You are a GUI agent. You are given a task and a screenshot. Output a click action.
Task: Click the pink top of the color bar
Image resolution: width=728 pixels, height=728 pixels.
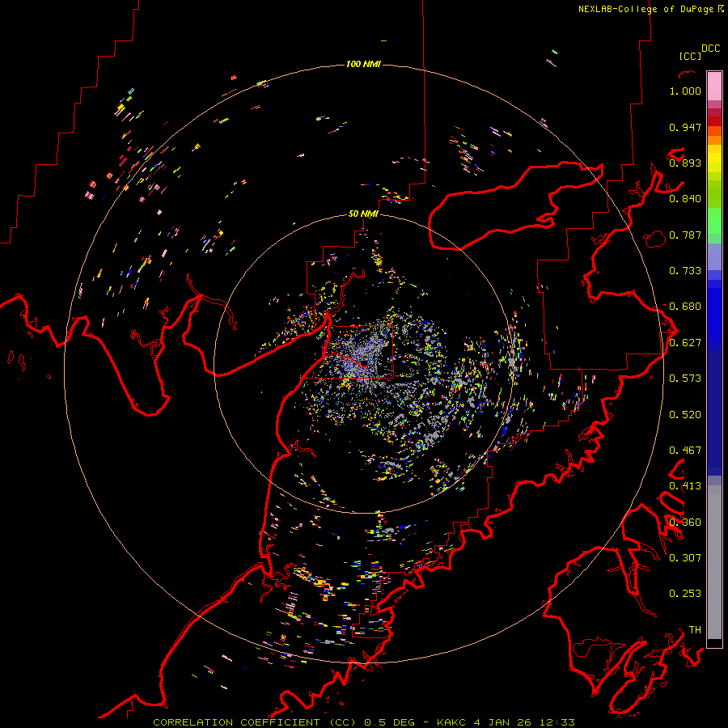pos(714,87)
